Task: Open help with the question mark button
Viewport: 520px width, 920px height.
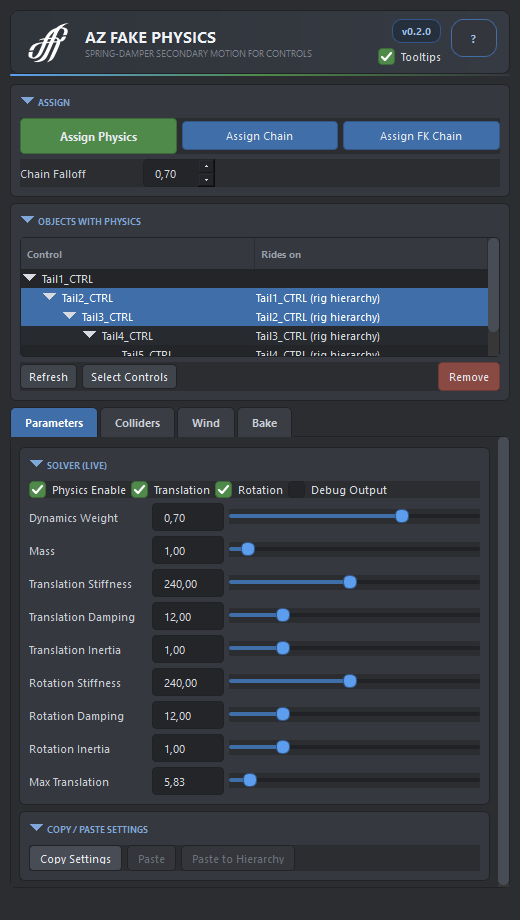Action: tap(474, 39)
